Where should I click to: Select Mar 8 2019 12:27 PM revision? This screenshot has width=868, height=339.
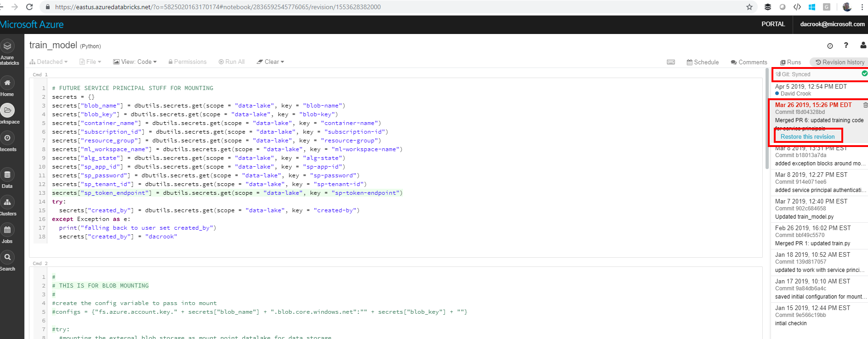tap(819, 182)
